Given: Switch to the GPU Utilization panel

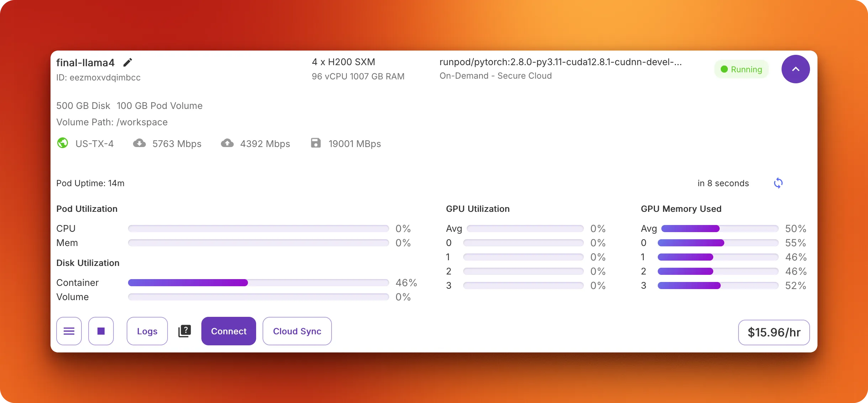Looking at the screenshot, I should pyautogui.click(x=478, y=209).
